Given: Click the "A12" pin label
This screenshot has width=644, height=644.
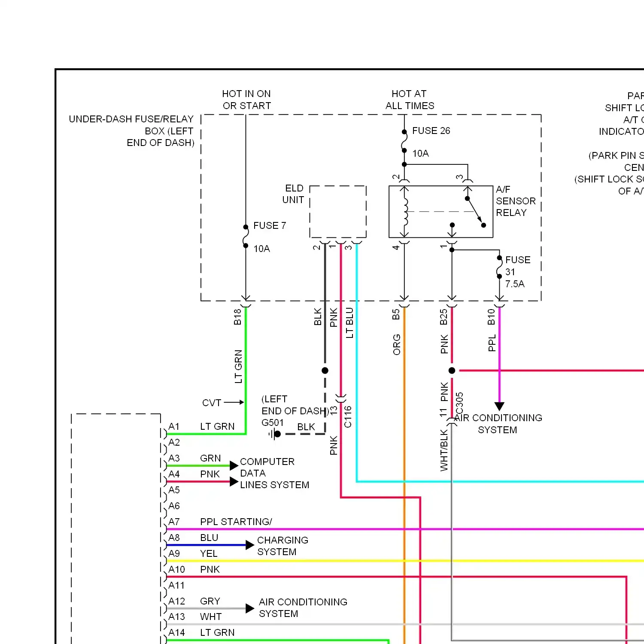Looking at the screenshot, I should [176, 601].
